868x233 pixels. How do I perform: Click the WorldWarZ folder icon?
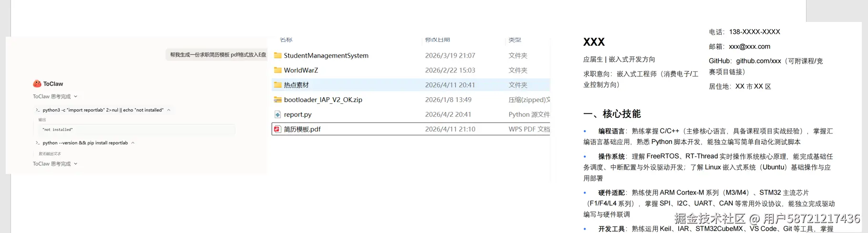point(278,71)
